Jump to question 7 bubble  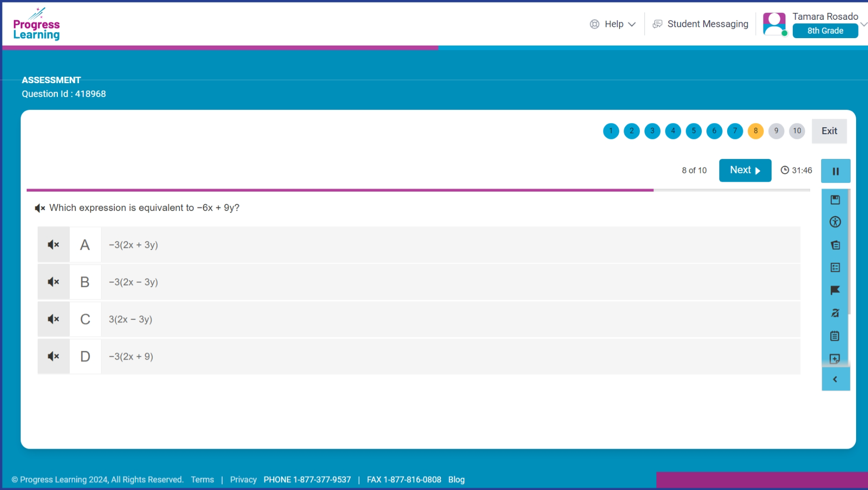(x=735, y=131)
